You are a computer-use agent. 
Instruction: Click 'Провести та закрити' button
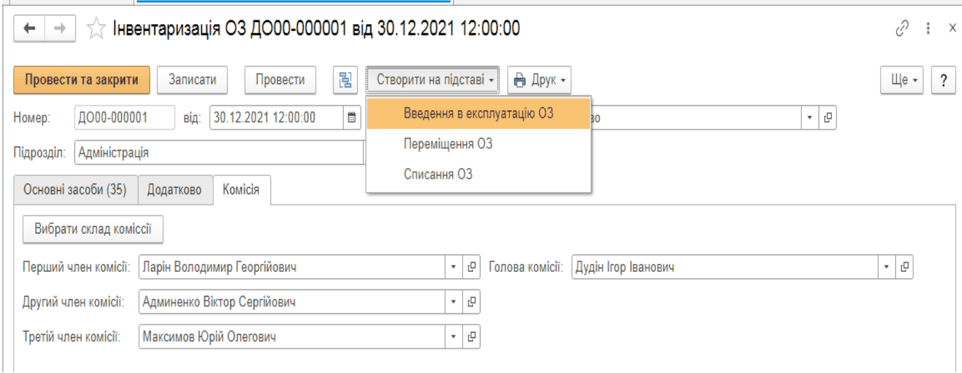click(x=82, y=80)
